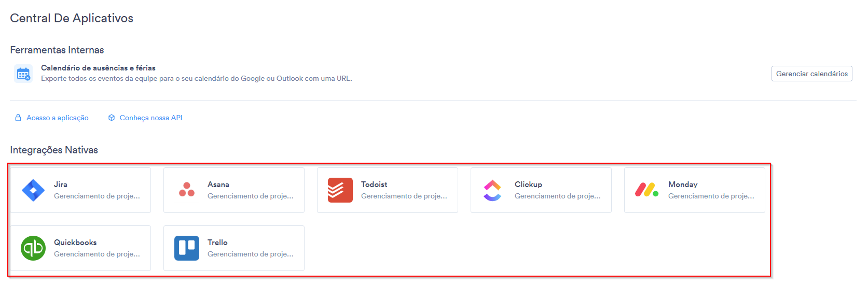Screen dimensions: 868x286
Task: Open Gerenciar calendários
Action: (811, 74)
